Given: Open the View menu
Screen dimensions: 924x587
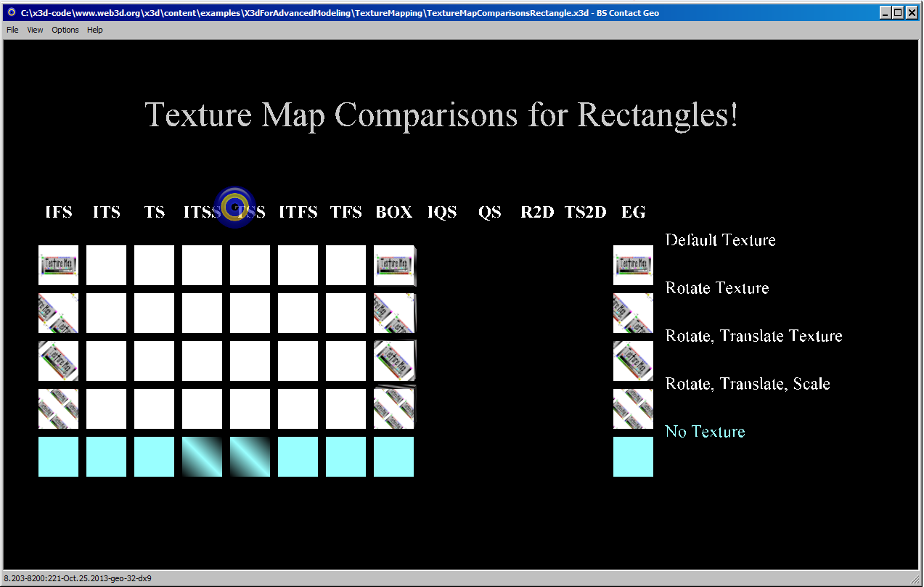Looking at the screenshot, I should tap(35, 30).
